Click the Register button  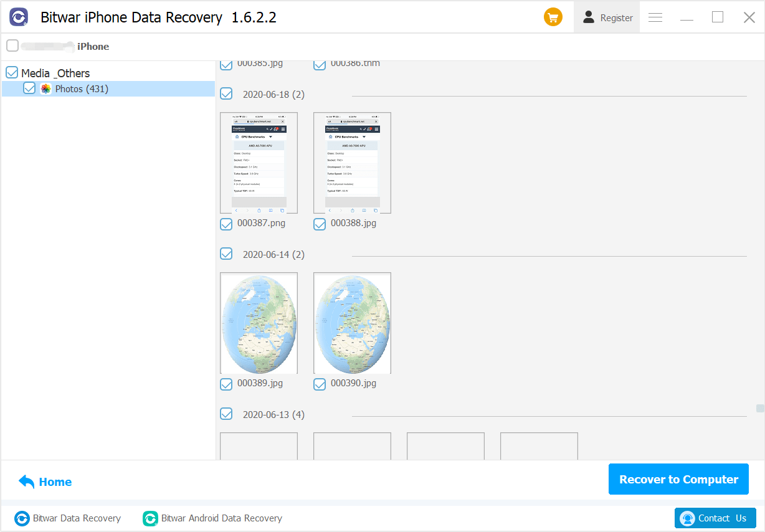[x=607, y=17]
